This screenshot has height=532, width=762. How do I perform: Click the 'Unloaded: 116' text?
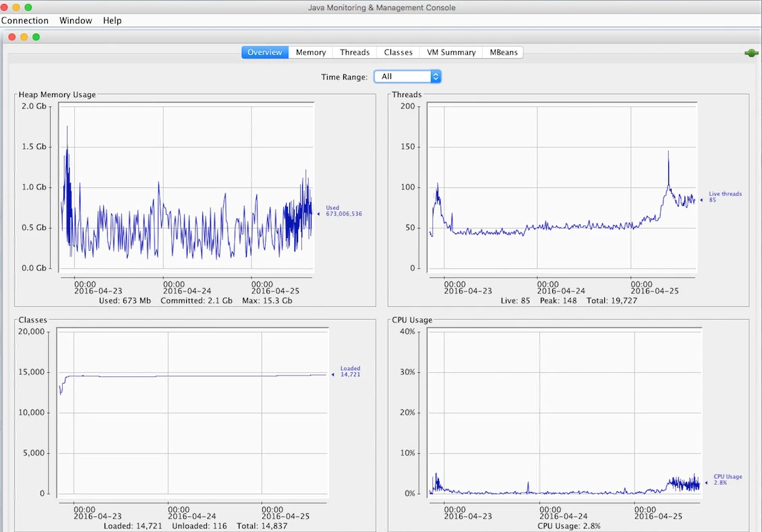(199, 526)
